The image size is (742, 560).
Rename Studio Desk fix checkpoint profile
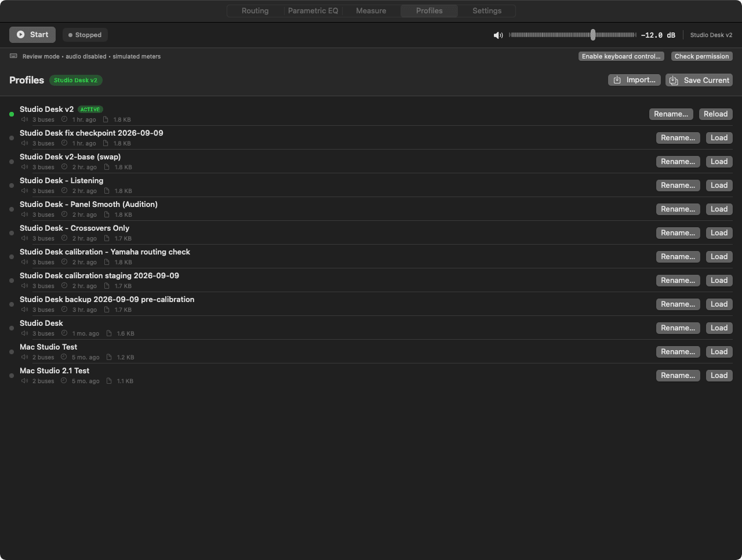tap(678, 138)
